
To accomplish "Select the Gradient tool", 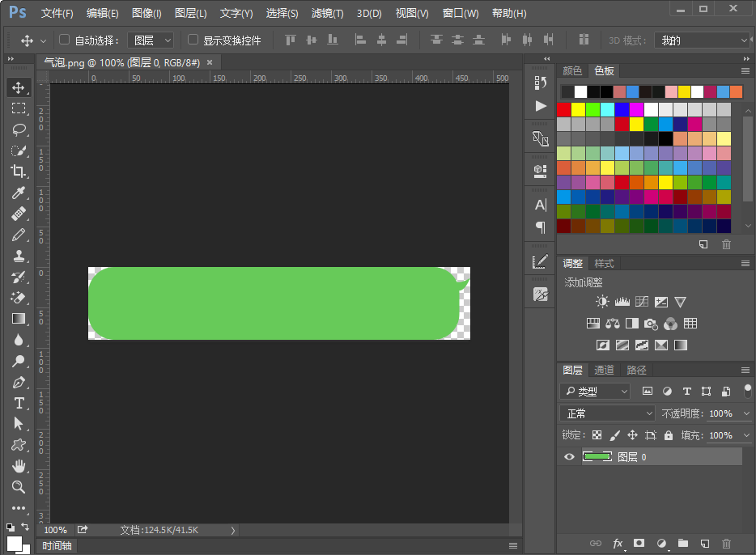I will coord(19,319).
